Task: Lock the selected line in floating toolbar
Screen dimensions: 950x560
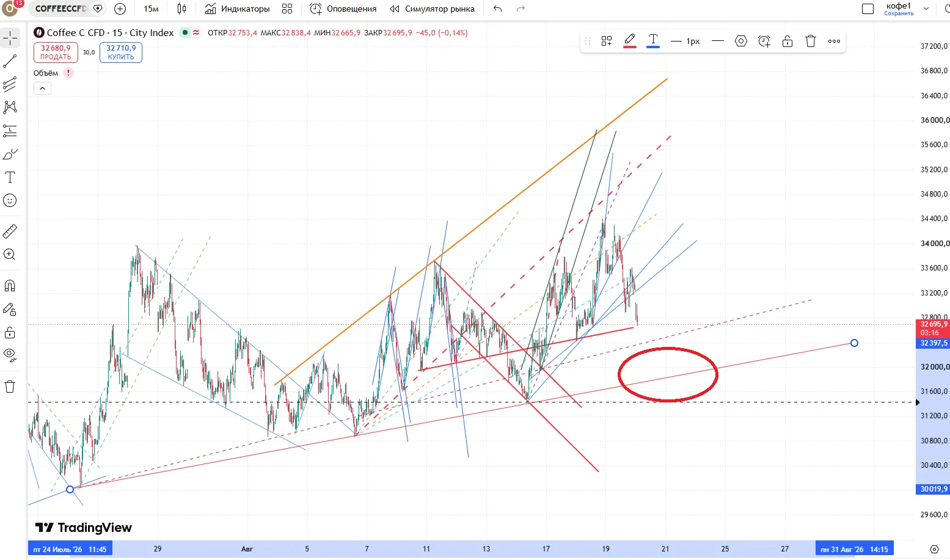Action: pos(787,41)
